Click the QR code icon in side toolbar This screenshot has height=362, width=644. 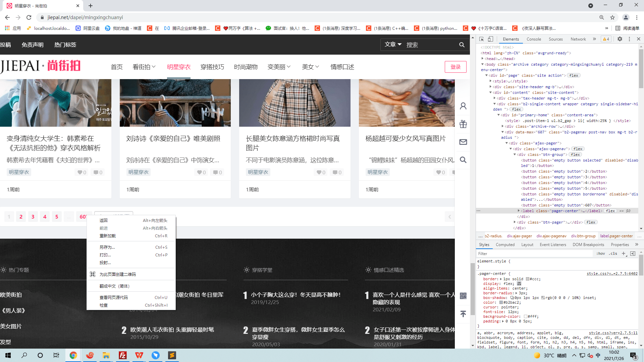[463, 296]
